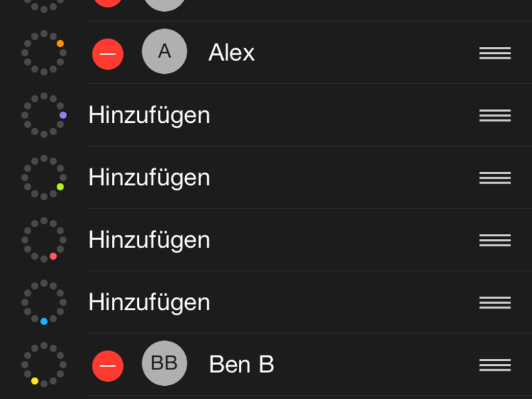Select the dial icon with the red dot
532x399 pixels.
coord(44,240)
